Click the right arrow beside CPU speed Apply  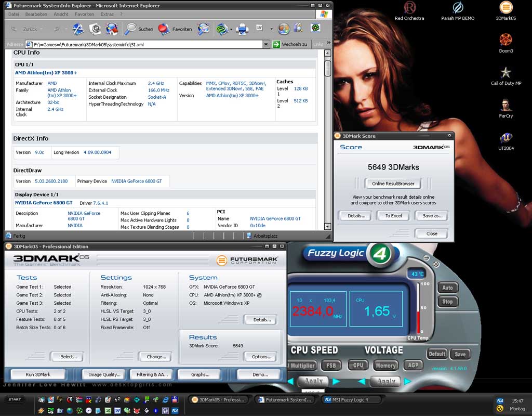point(336,381)
